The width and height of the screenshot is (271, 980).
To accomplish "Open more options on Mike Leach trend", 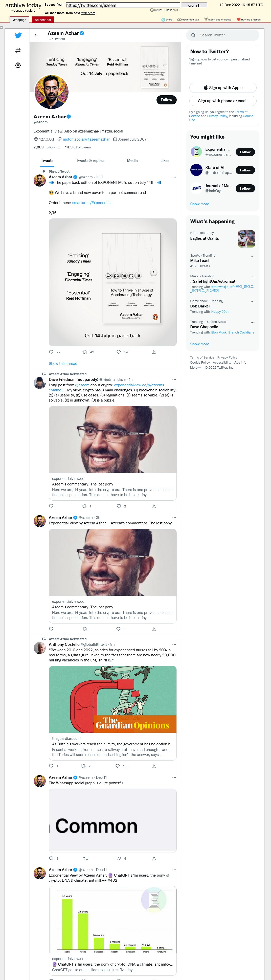I will pyautogui.click(x=252, y=256).
